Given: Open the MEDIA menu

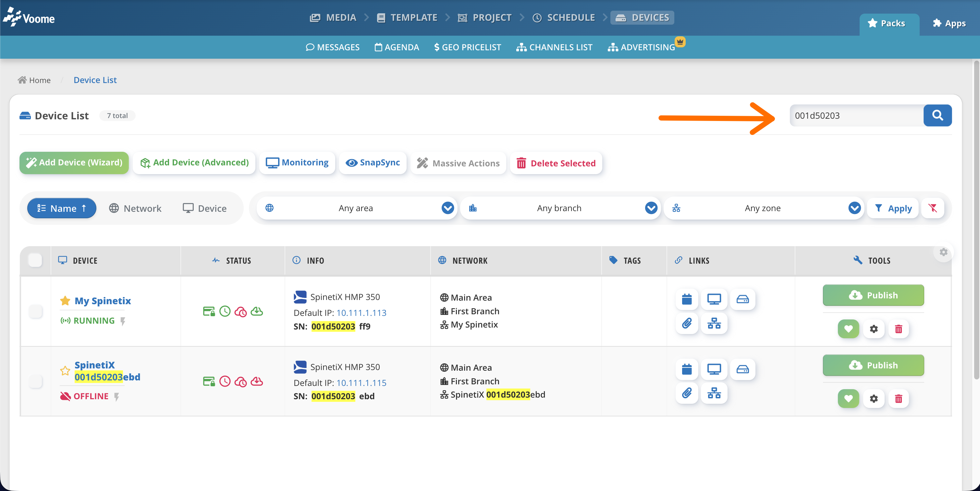Looking at the screenshot, I should [x=333, y=18].
